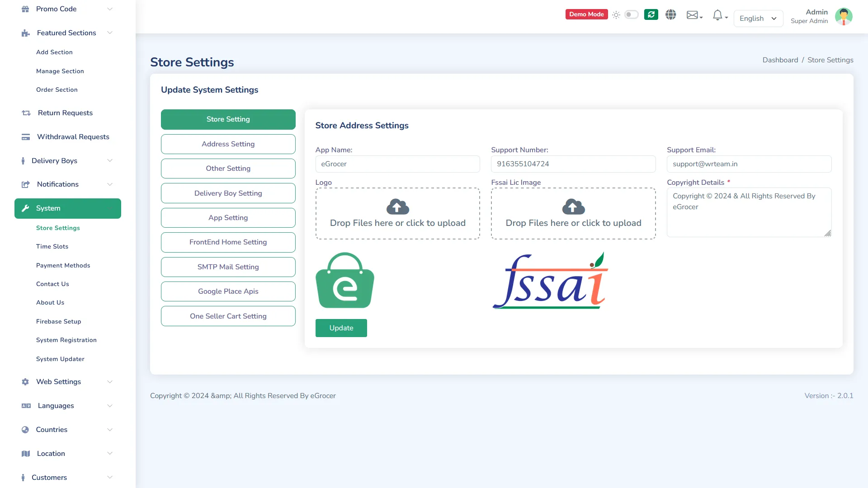Click the Countries globe icon in sidebar

tap(25, 430)
